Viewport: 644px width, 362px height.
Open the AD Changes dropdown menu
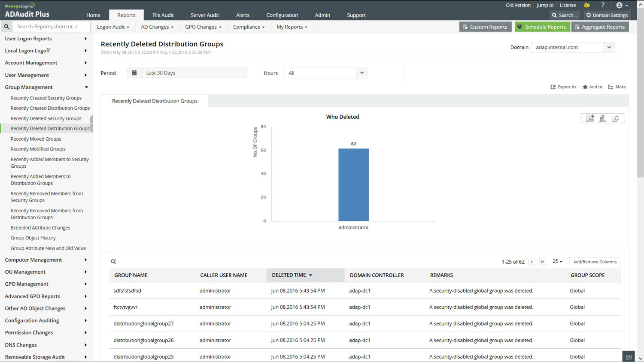(x=157, y=27)
